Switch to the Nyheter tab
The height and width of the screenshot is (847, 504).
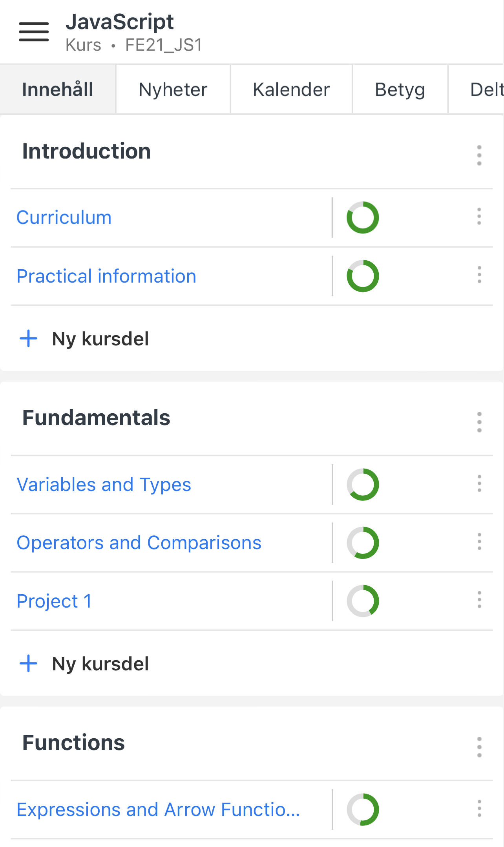click(173, 89)
